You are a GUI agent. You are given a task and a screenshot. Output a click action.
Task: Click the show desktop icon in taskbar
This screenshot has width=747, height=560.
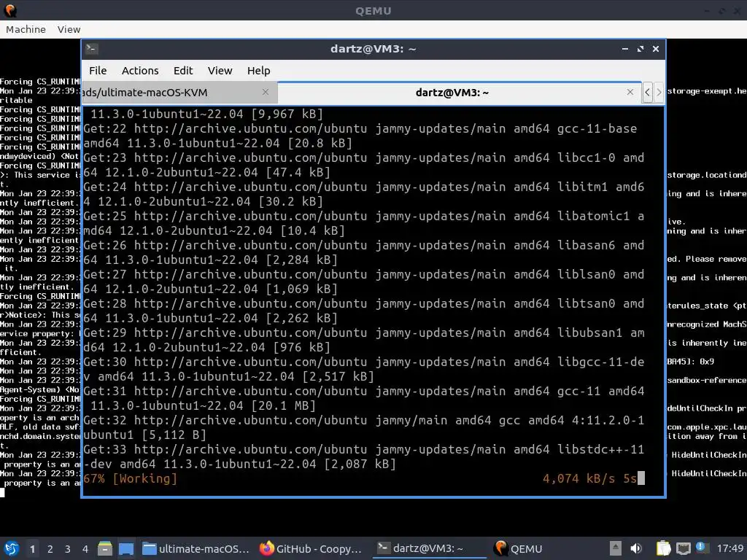(x=126, y=548)
